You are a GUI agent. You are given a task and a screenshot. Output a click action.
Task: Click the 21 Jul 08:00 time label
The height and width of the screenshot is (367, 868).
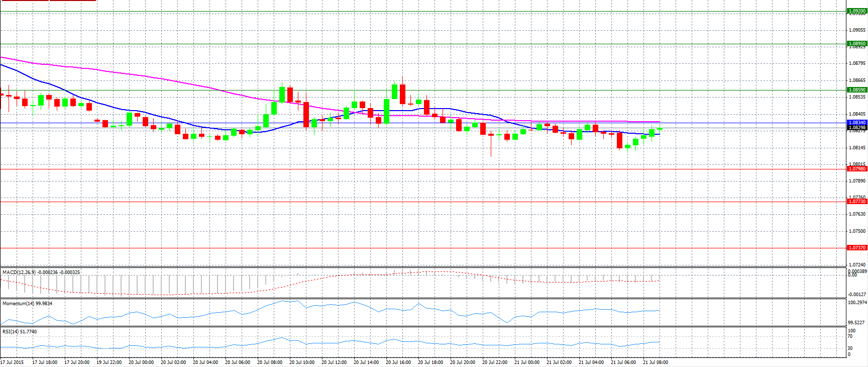click(656, 362)
